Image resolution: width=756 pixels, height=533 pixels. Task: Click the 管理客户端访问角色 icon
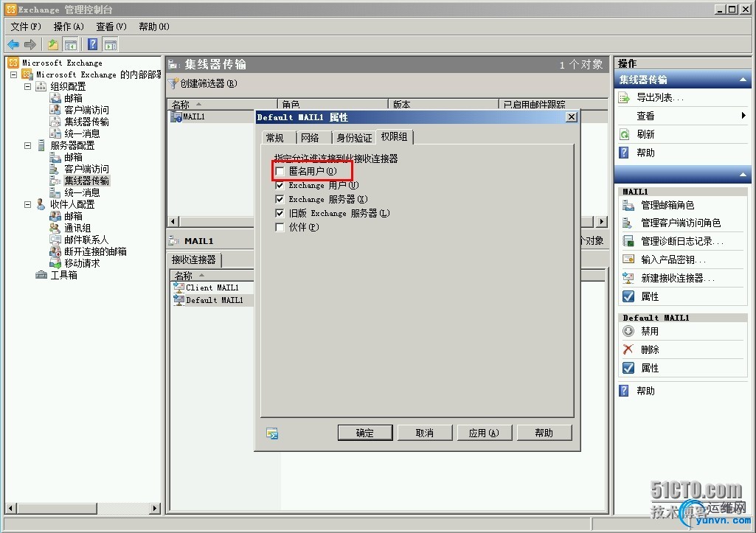[x=627, y=223]
